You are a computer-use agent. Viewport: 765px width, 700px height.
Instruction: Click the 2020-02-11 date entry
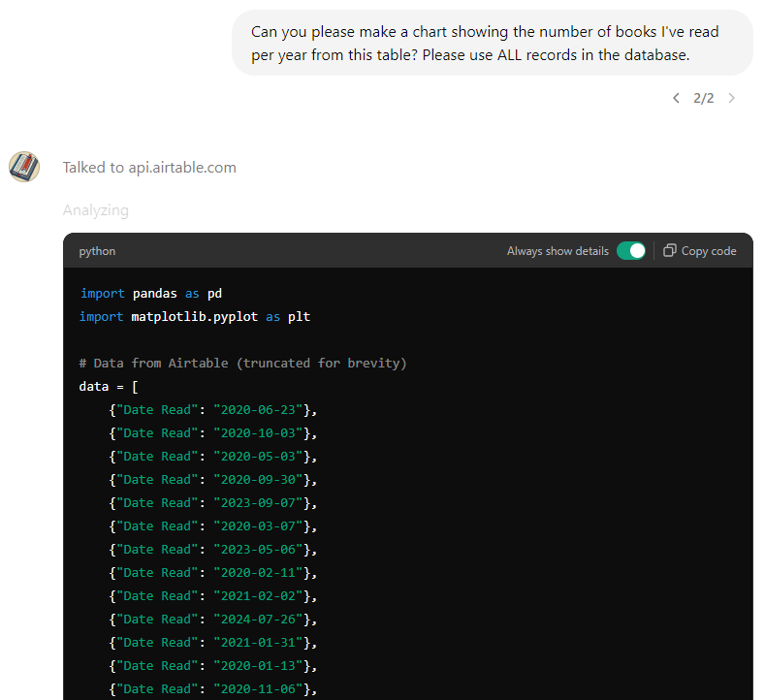tap(212, 573)
